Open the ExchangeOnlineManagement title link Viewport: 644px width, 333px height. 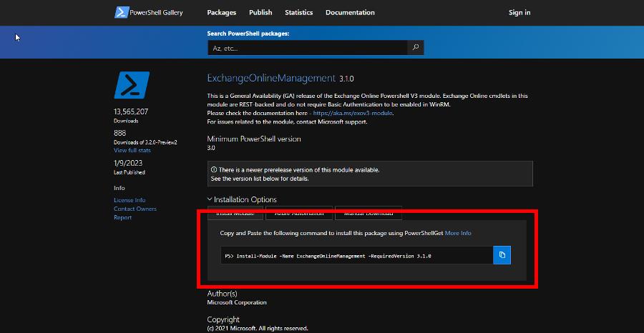(271, 78)
